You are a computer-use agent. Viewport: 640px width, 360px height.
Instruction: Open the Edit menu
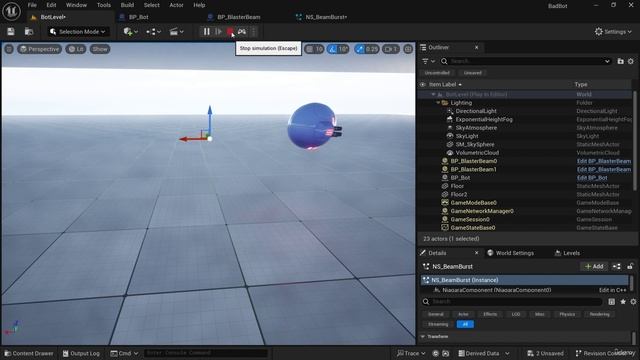pyautogui.click(x=51, y=5)
